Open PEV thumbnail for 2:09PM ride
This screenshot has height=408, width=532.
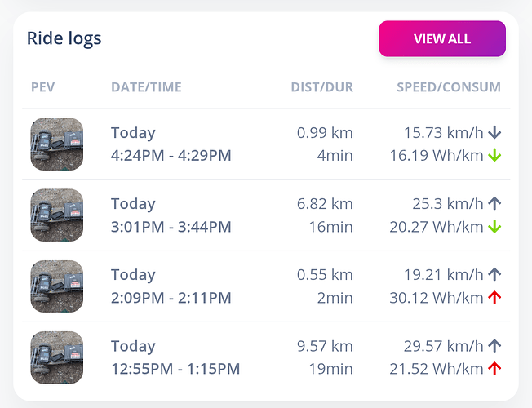[x=57, y=286]
